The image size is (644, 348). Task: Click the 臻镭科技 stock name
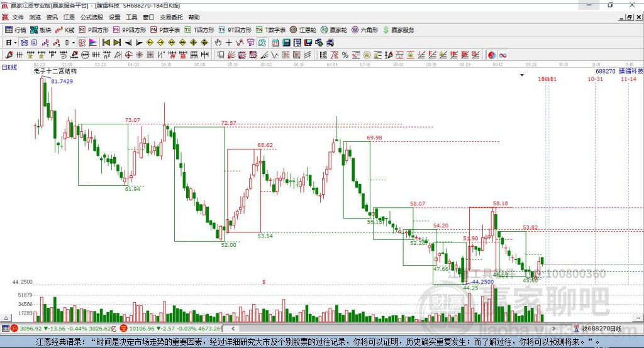point(631,71)
